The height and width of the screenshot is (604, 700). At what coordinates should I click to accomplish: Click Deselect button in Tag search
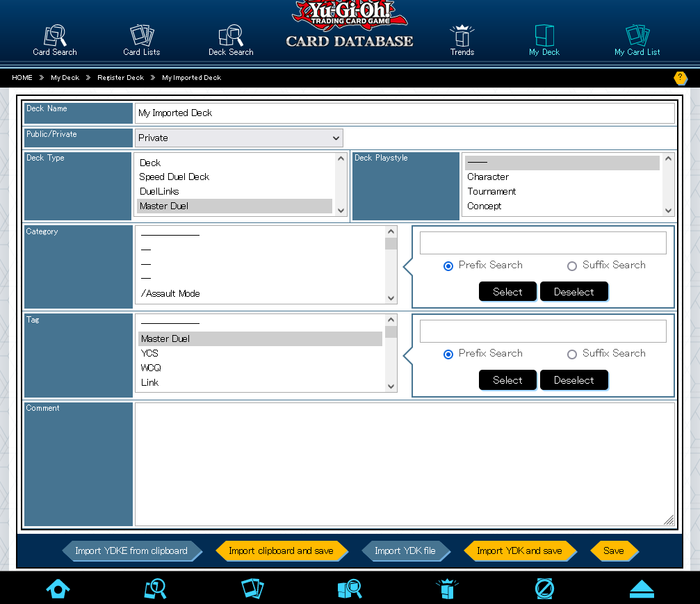pos(573,380)
